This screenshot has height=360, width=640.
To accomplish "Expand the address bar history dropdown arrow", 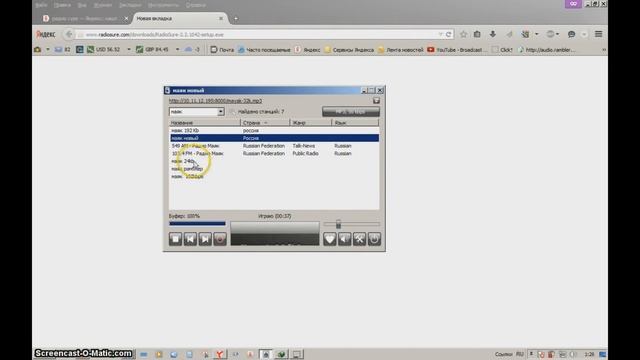I will coord(440,34).
